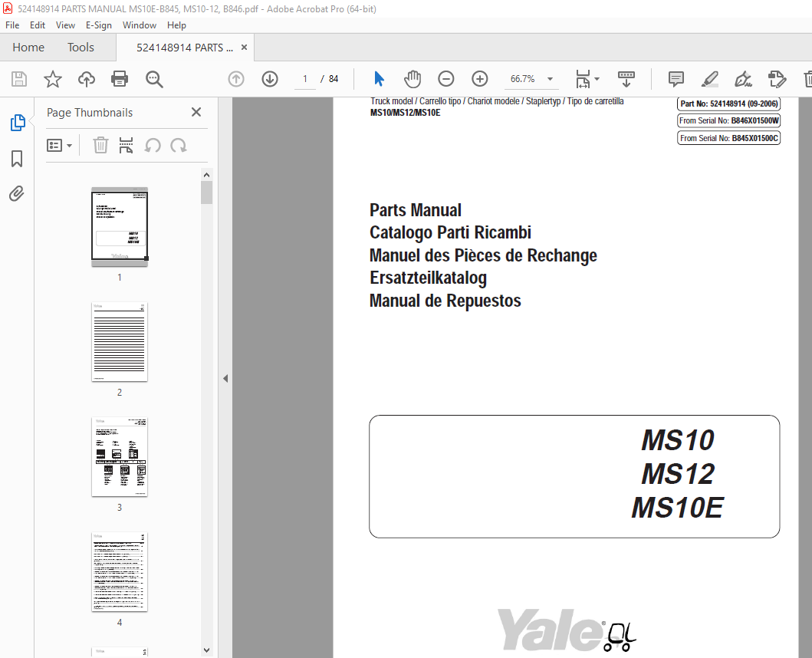The width and height of the screenshot is (812, 658).
Task: Click the current page number field
Action: 305,79
